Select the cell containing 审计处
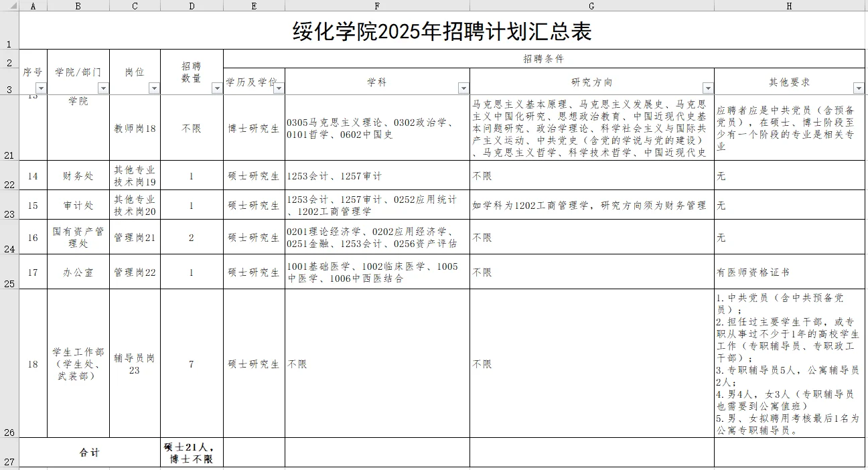868x470 pixels. pyautogui.click(x=78, y=204)
